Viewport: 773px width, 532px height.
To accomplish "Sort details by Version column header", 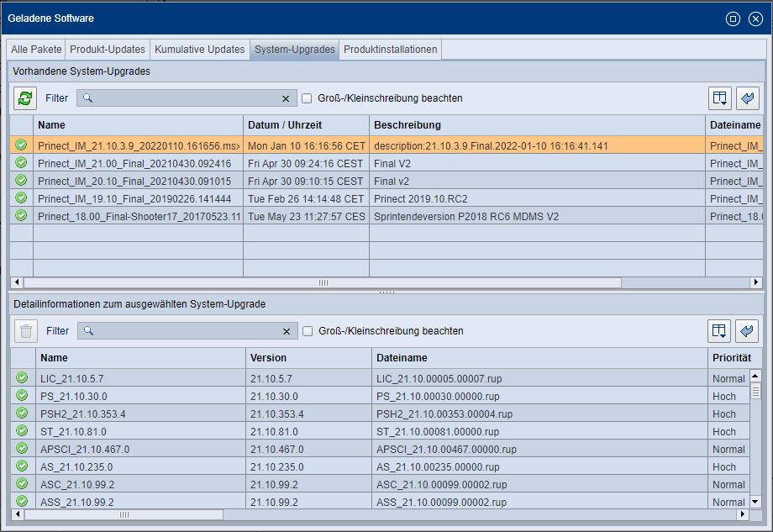I will click(308, 358).
